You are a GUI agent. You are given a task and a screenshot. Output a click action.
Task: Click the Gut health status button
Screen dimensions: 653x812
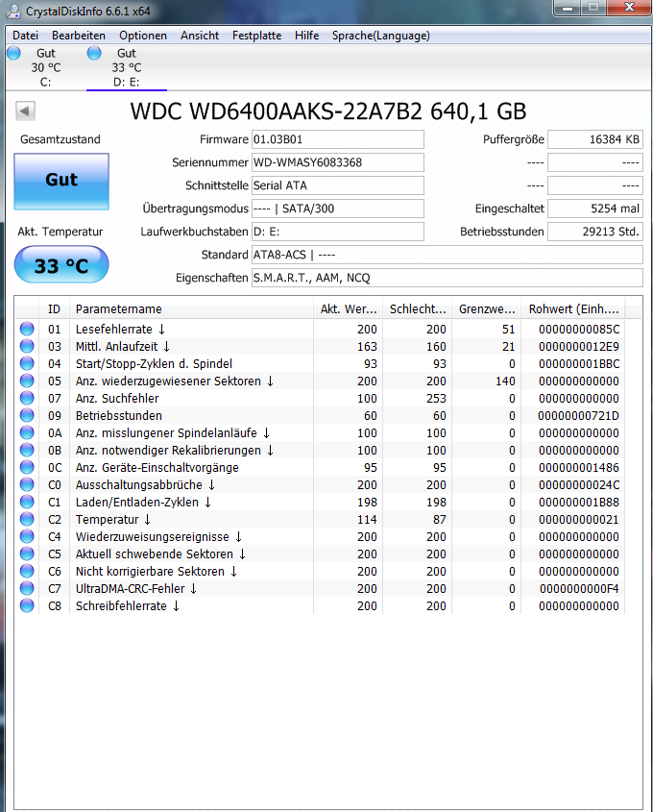pos(61,182)
